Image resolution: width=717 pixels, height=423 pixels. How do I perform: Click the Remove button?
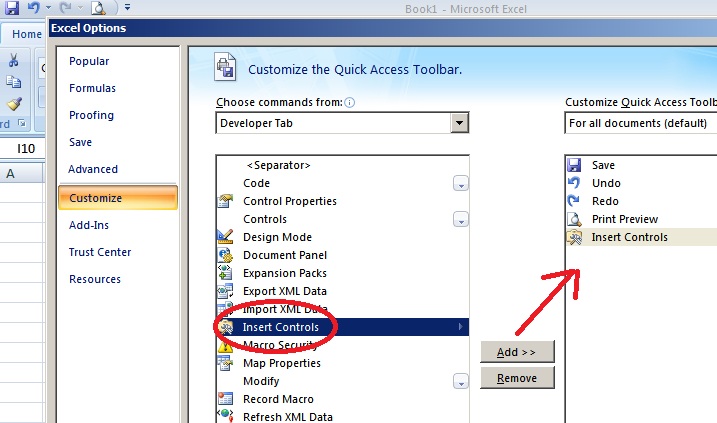[517, 378]
